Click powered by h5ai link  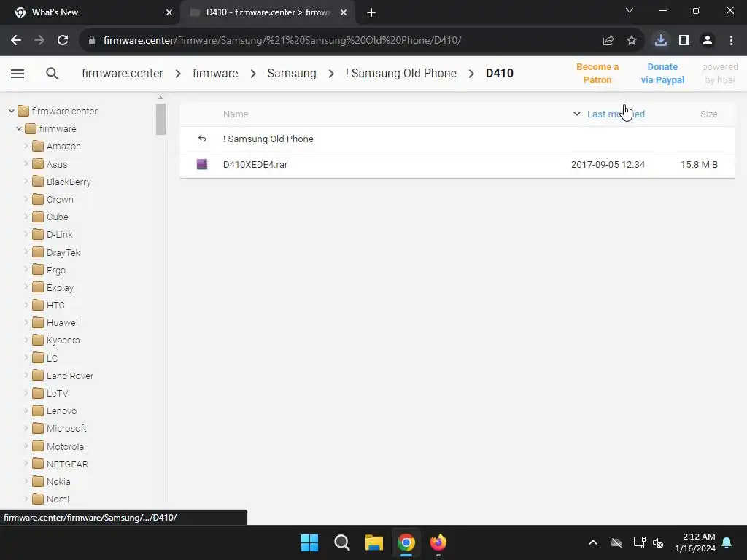pyautogui.click(x=719, y=74)
